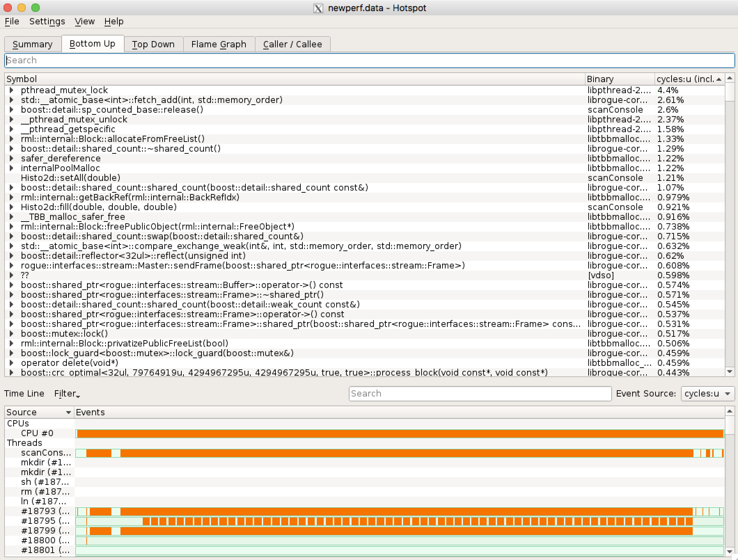
Task: Click the Source column sort arrow
Action: tap(68, 413)
